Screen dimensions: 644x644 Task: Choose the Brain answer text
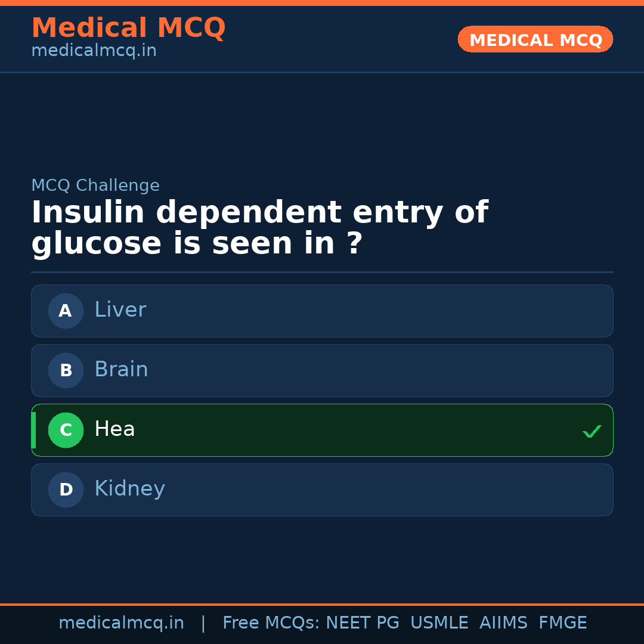click(121, 370)
